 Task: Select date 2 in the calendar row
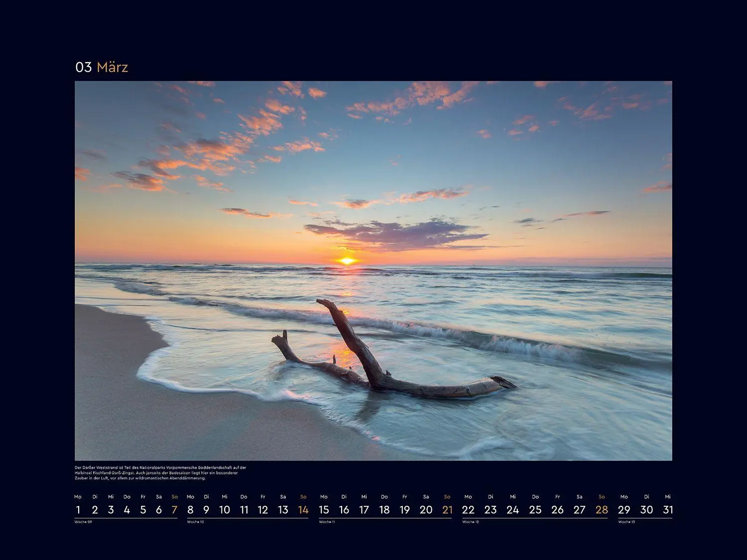[95, 510]
